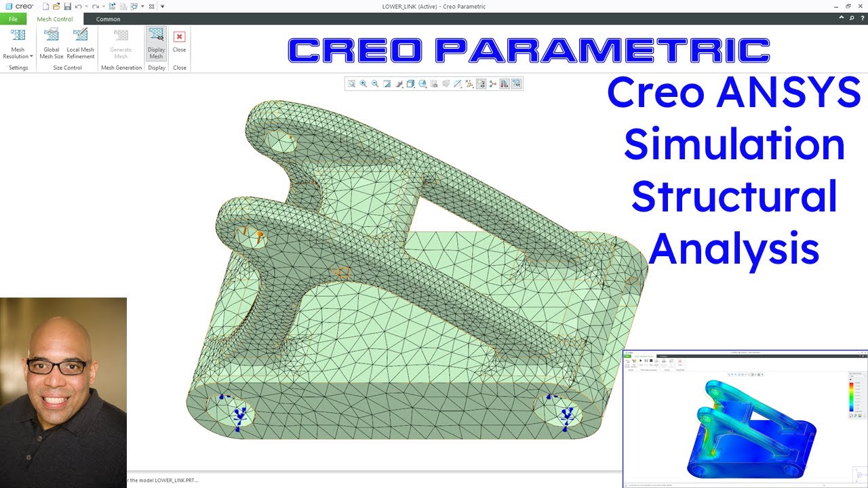Toggle simulation loads and constraints display icon

505,84
